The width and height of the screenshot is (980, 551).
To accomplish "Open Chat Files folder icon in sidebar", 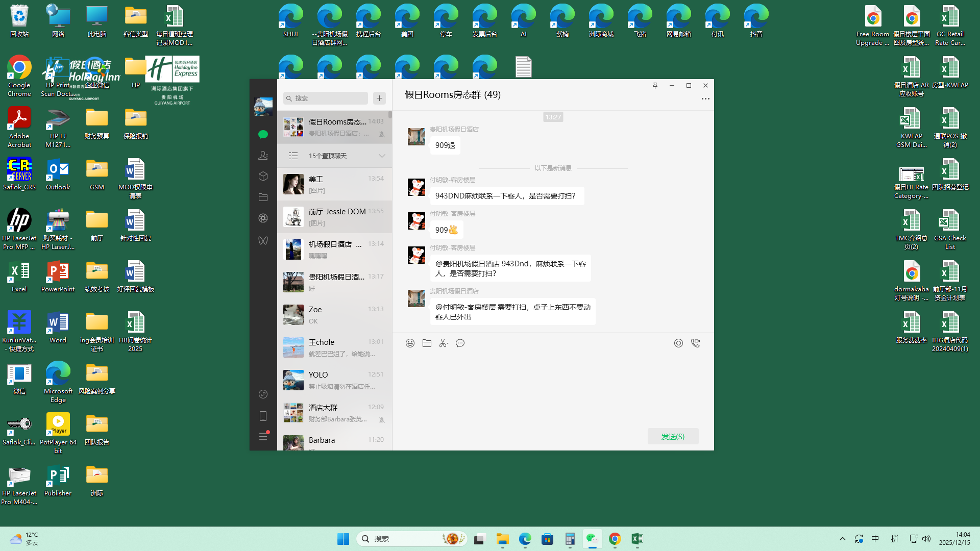I will [x=263, y=197].
